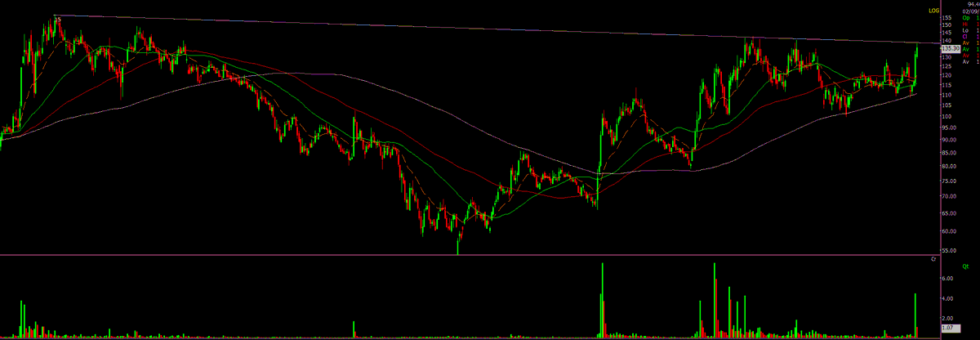Click the 100 price axis label
The image size is (980, 340).
click(x=946, y=117)
